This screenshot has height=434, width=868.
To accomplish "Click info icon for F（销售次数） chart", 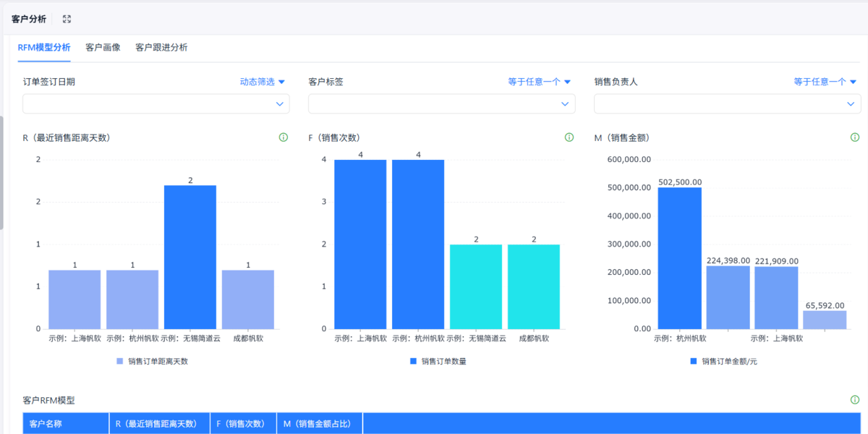I will [569, 137].
